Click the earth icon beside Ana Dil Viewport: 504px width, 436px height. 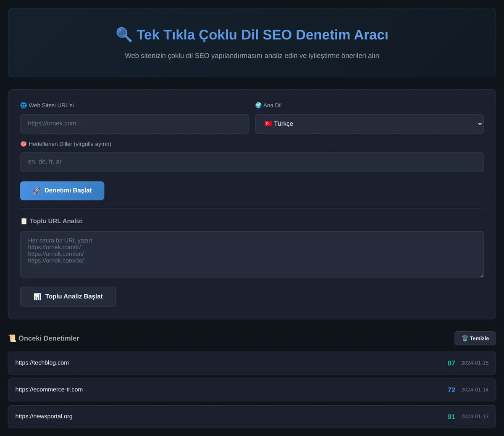pos(258,105)
